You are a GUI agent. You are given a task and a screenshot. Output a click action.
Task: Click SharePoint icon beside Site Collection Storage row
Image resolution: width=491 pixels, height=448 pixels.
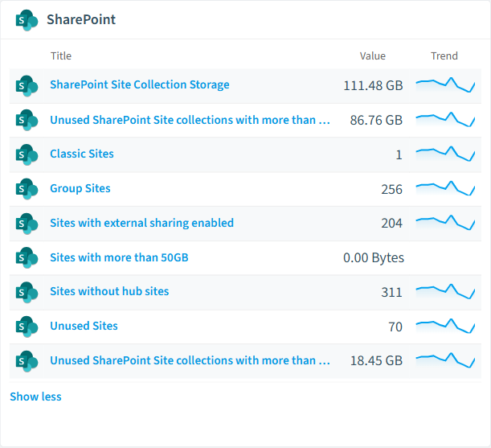27,85
